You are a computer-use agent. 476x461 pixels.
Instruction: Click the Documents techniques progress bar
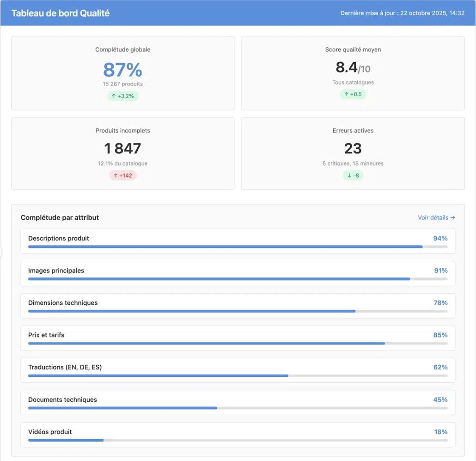(238, 408)
